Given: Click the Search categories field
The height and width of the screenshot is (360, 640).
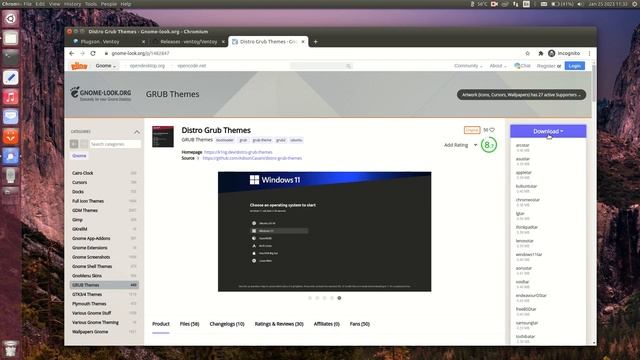Looking at the screenshot, I should pos(115,144).
